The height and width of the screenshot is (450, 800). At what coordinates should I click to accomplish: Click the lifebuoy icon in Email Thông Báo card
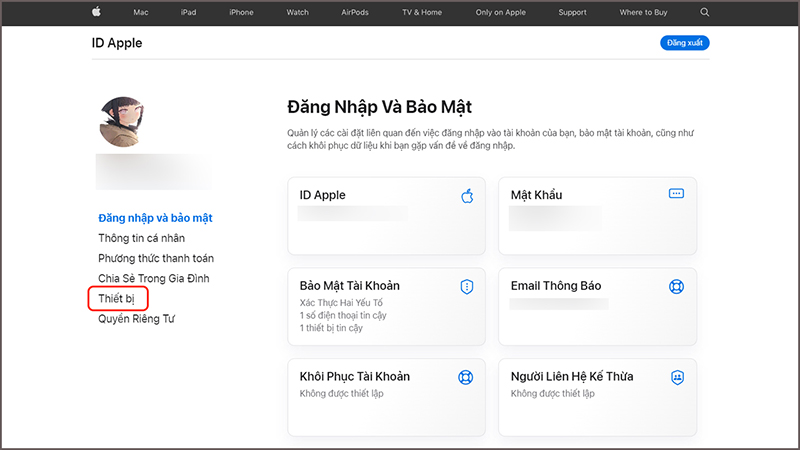(x=676, y=287)
